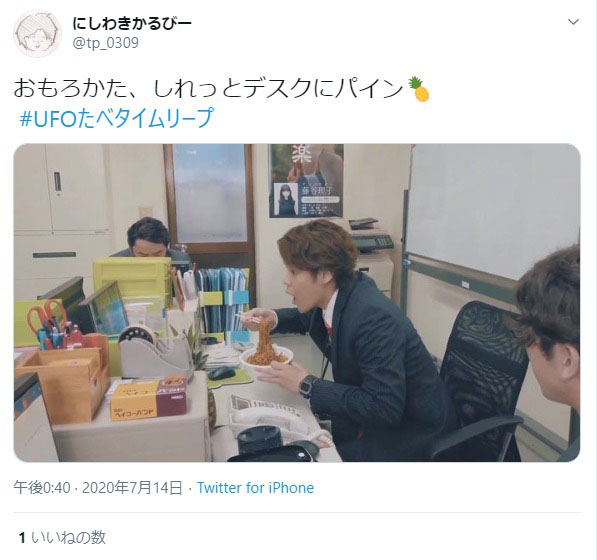The image size is (597, 560).
Task: Expand the tweet options chevron menu
Action: (x=573, y=22)
